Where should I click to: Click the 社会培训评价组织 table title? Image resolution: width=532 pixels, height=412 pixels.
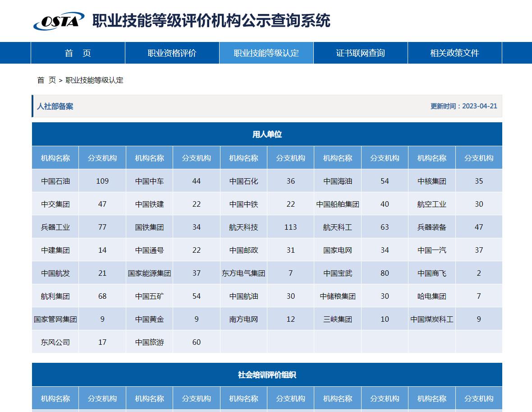(266, 374)
